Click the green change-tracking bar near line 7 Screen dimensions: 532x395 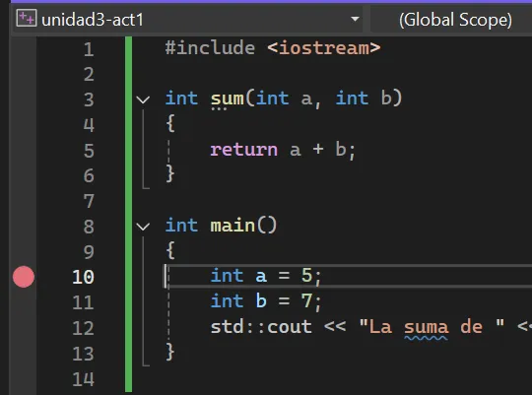coord(129,201)
